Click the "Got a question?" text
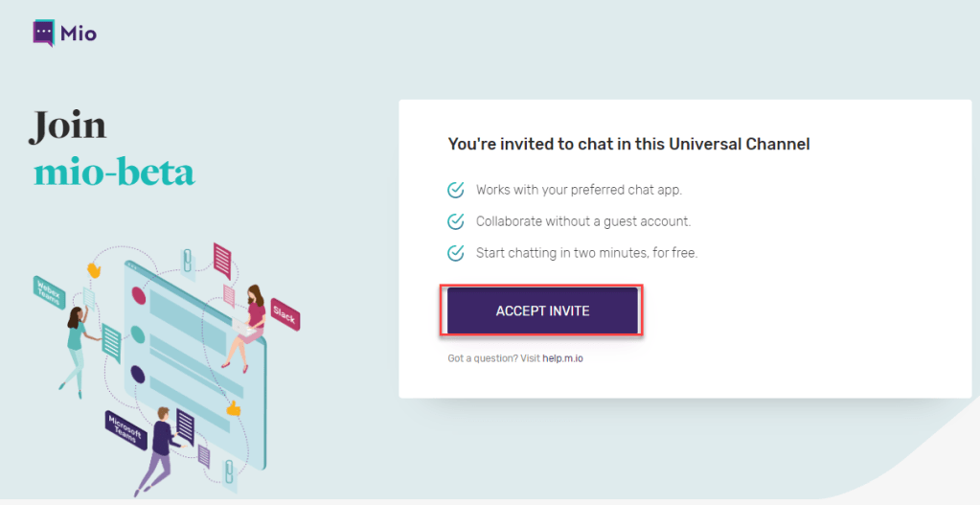The height and width of the screenshot is (505, 980). click(x=483, y=358)
